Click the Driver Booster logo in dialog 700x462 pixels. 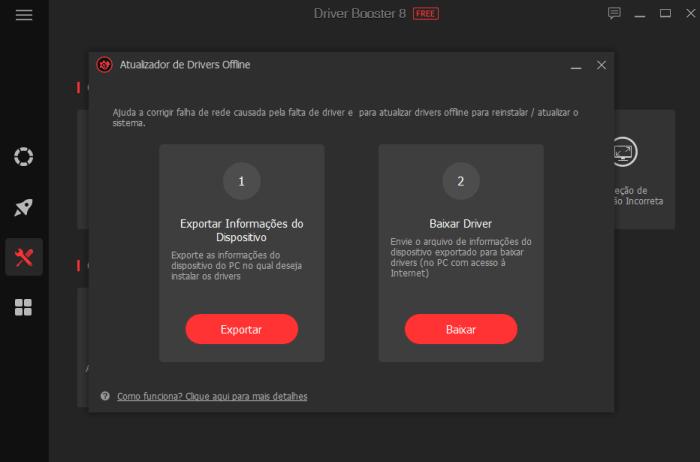pos(104,65)
